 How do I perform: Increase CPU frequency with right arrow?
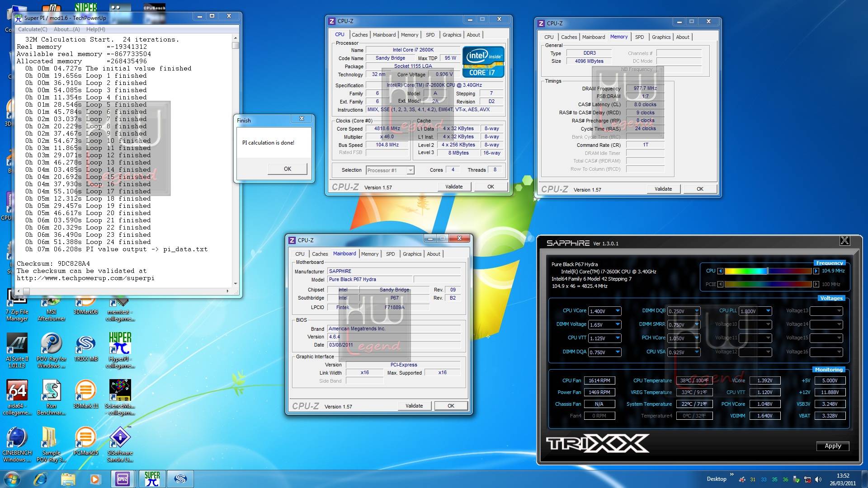[816, 271]
